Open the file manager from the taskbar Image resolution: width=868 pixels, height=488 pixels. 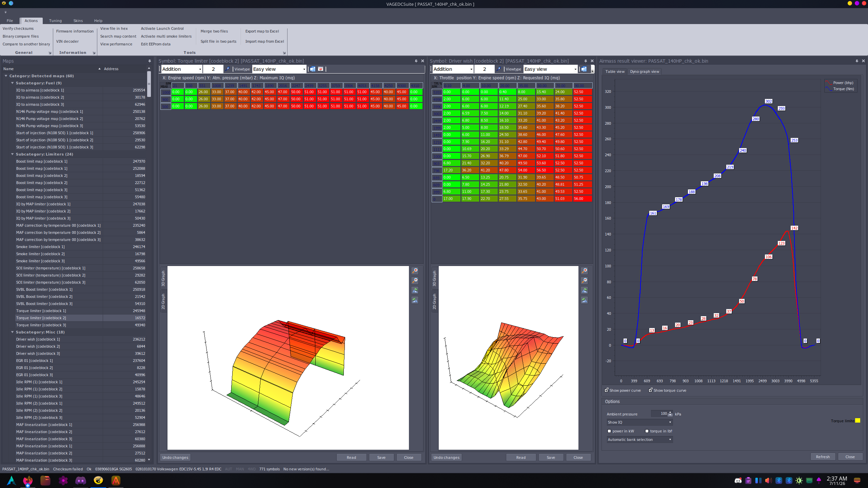[45, 480]
